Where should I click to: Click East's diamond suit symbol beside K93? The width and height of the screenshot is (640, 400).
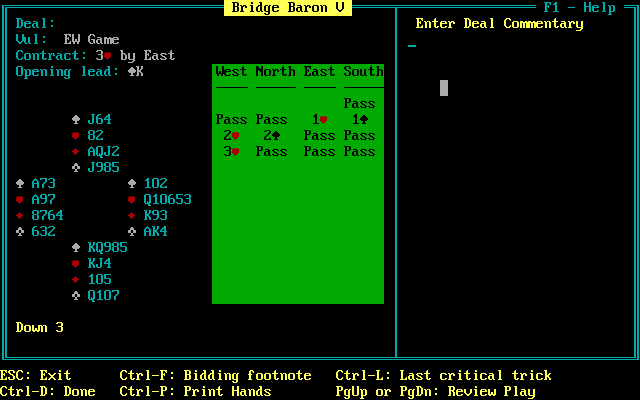pos(132,216)
